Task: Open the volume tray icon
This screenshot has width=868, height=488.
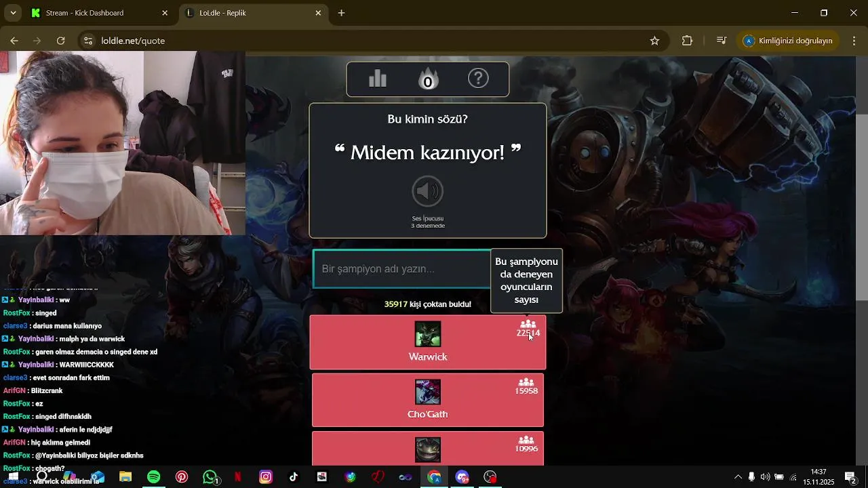Action: point(766,477)
